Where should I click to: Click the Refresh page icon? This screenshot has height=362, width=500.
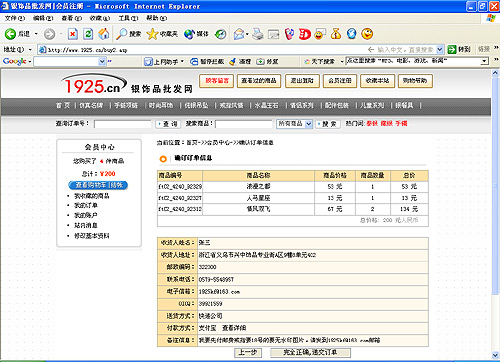88,34
